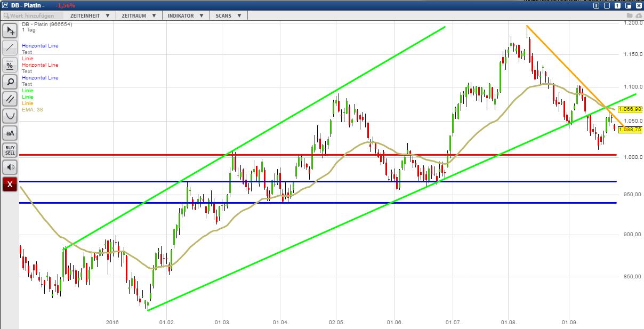Select the arc drawing tool
This screenshot has height=329, width=644.
tap(10, 116)
